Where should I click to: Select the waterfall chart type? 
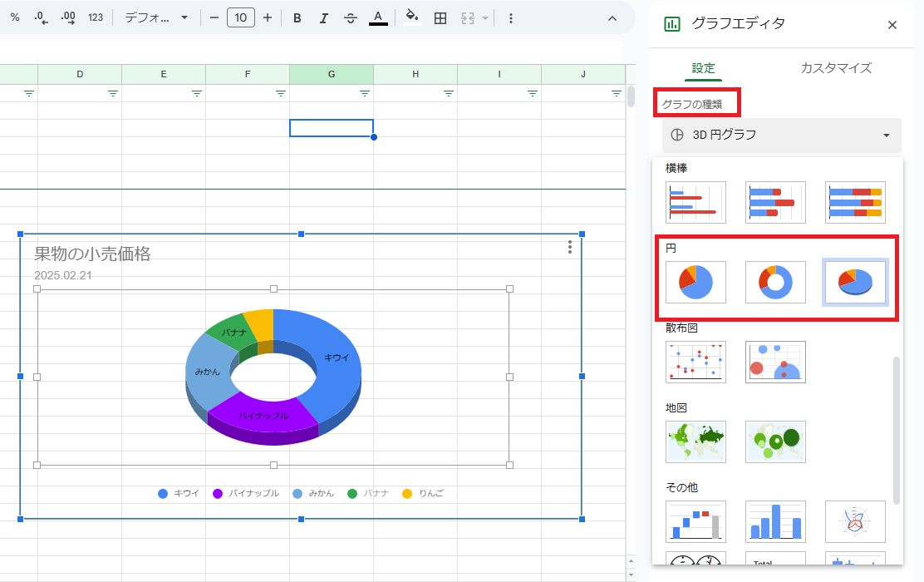(x=695, y=522)
